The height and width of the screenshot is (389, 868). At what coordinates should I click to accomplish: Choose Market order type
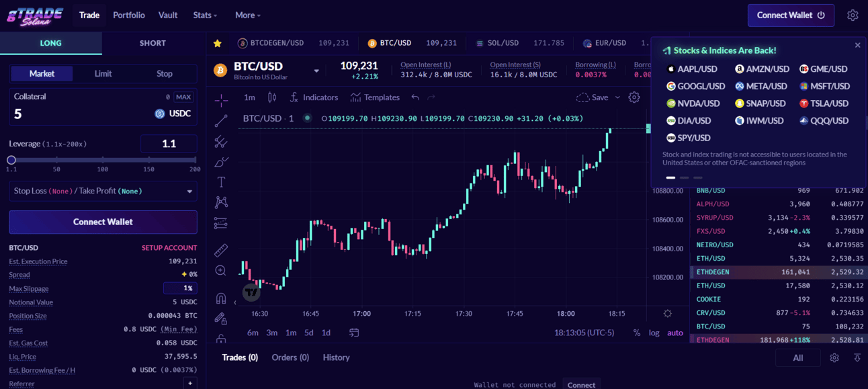coord(42,74)
